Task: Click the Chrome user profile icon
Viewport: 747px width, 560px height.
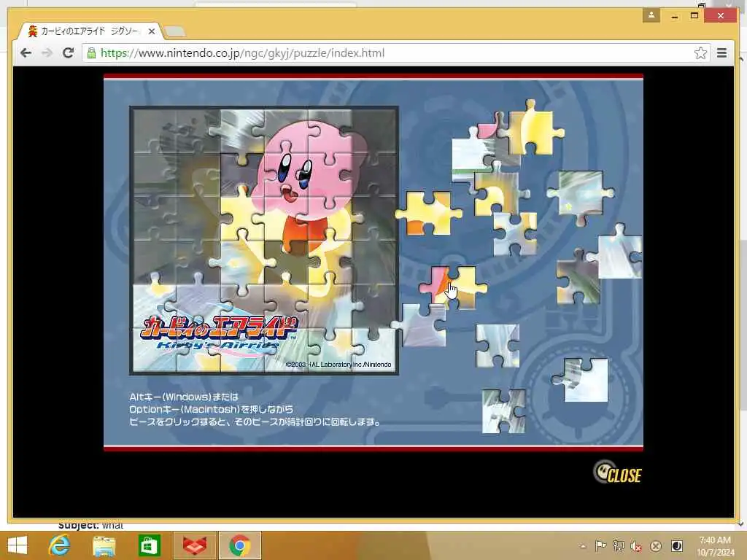Action: 651,16
